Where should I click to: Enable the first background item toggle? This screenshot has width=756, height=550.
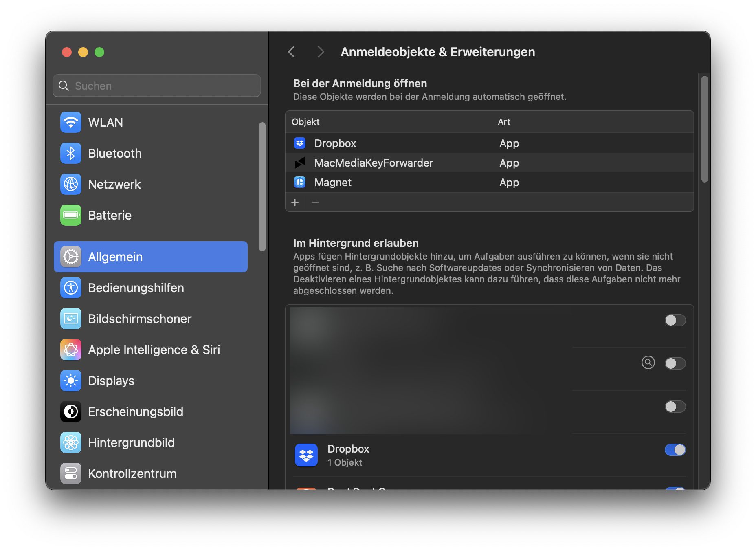click(x=675, y=320)
